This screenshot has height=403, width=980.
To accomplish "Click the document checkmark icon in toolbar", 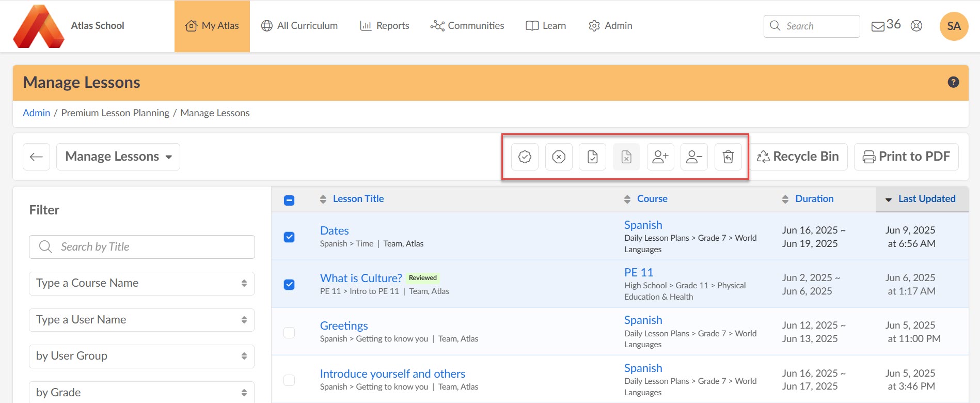I will click(592, 157).
